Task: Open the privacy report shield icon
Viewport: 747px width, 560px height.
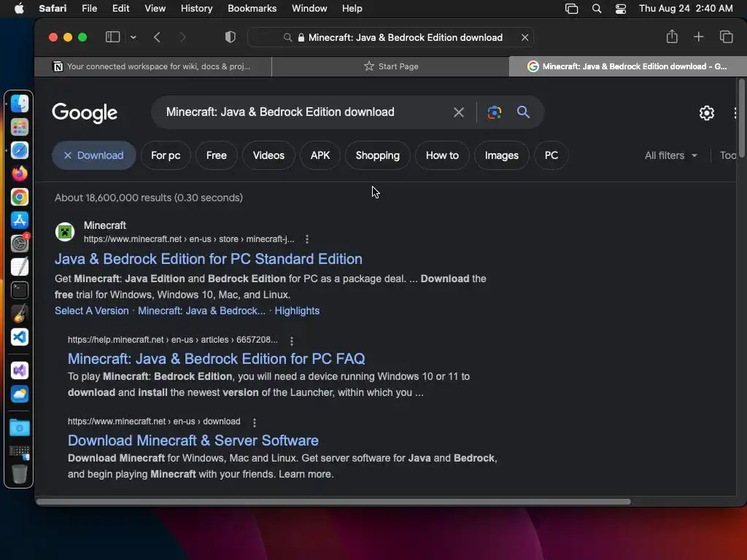Action: point(230,37)
